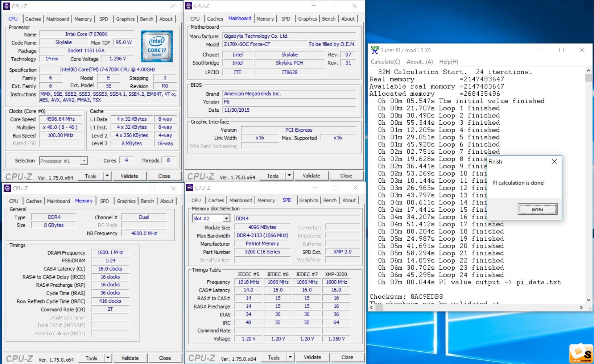594x364 pixels.
Task: Open SPD tab in Memory window
Action: tap(104, 201)
